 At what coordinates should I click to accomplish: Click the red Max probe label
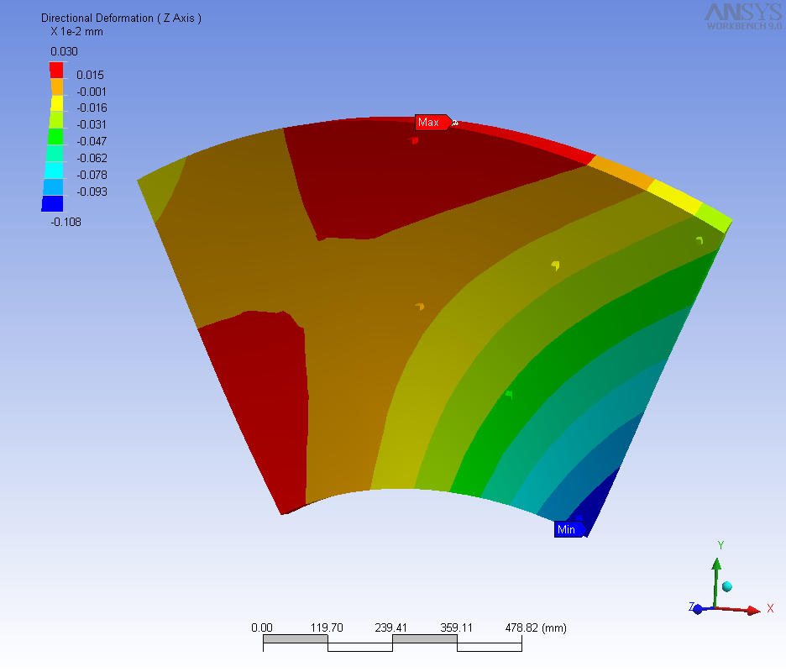tap(433, 123)
